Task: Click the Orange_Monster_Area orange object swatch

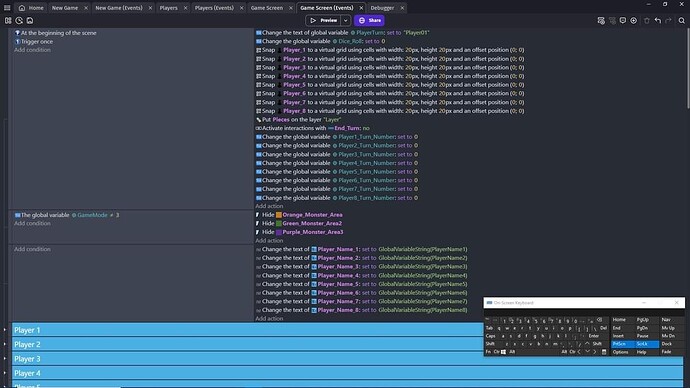Action: pos(279,215)
